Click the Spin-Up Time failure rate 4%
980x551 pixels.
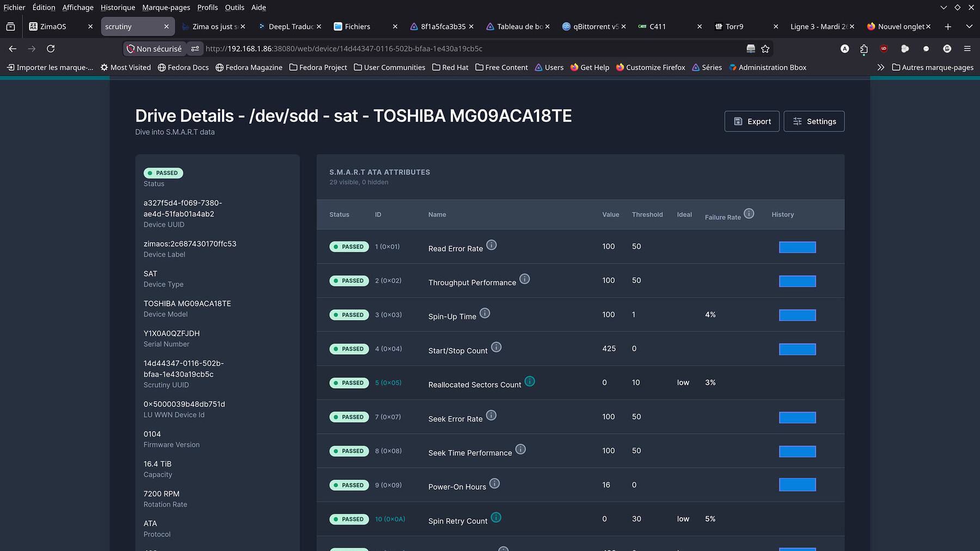pyautogui.click(x=710, y=315)
